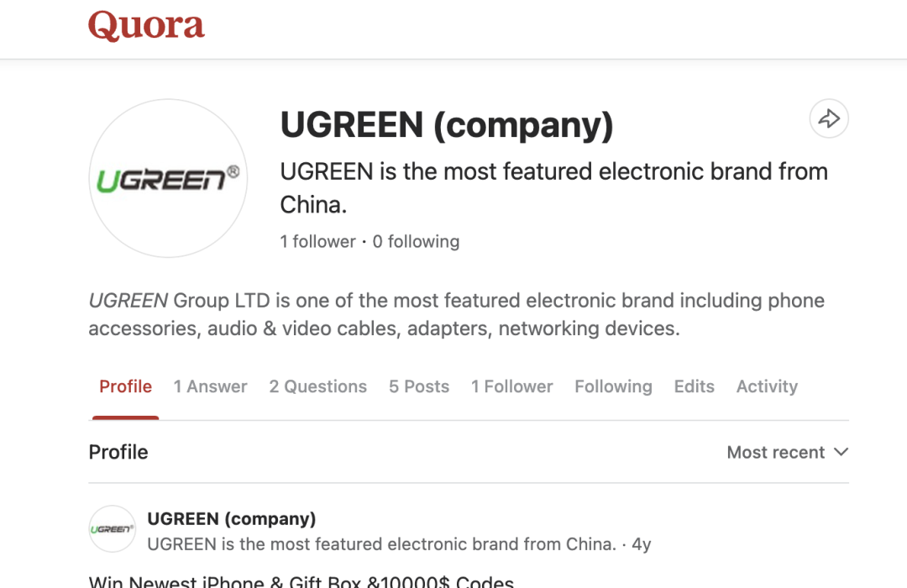View the 1 Follower tab

[x=512, y=386]
